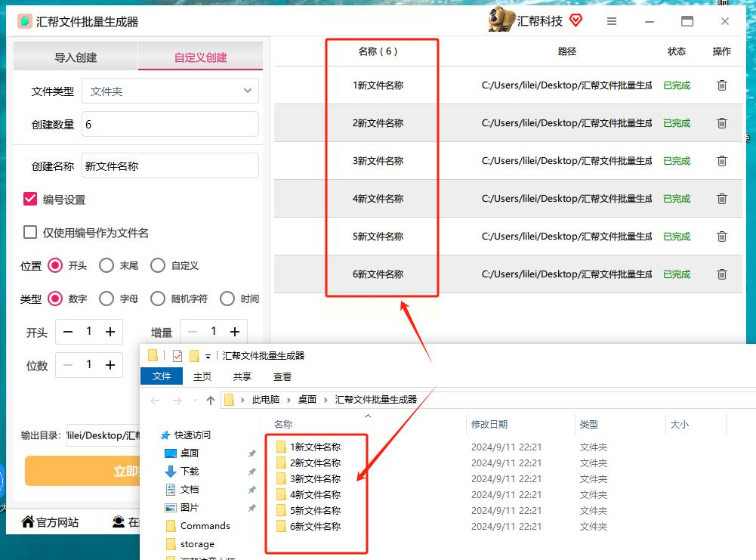The width and height of the screenshot is (756, 560).
Task: Click the plus icon in the 开头 stepper
Action: point(110,332)
